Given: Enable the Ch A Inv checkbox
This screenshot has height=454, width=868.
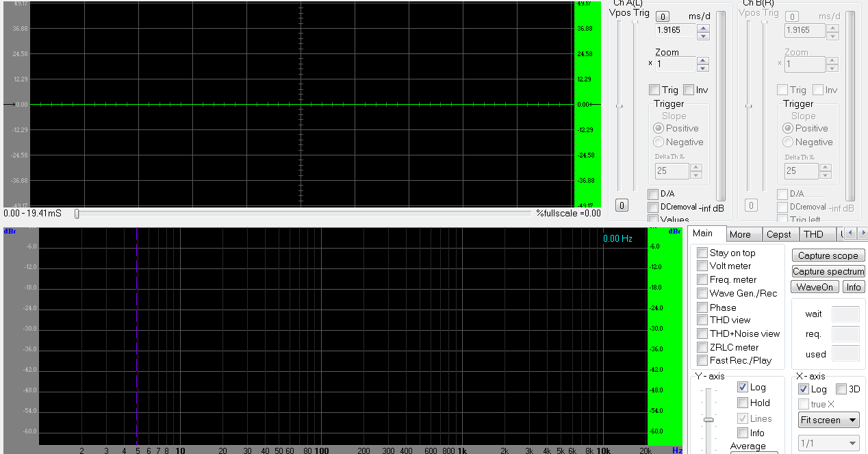Looking at the screenshot, I should tap(689, 90).
